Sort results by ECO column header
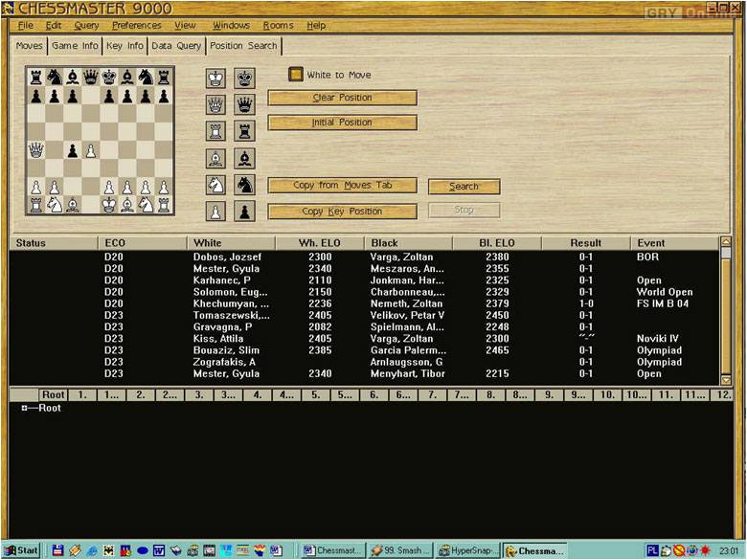Viewport: 747px width, 560px height. click(x=143, y=243)
